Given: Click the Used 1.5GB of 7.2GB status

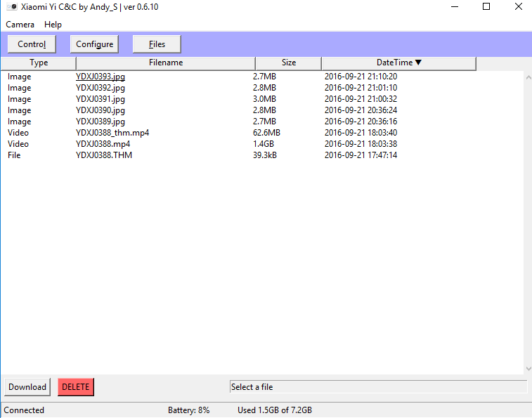Looking at the screenshot, I should tap(275, 410).
